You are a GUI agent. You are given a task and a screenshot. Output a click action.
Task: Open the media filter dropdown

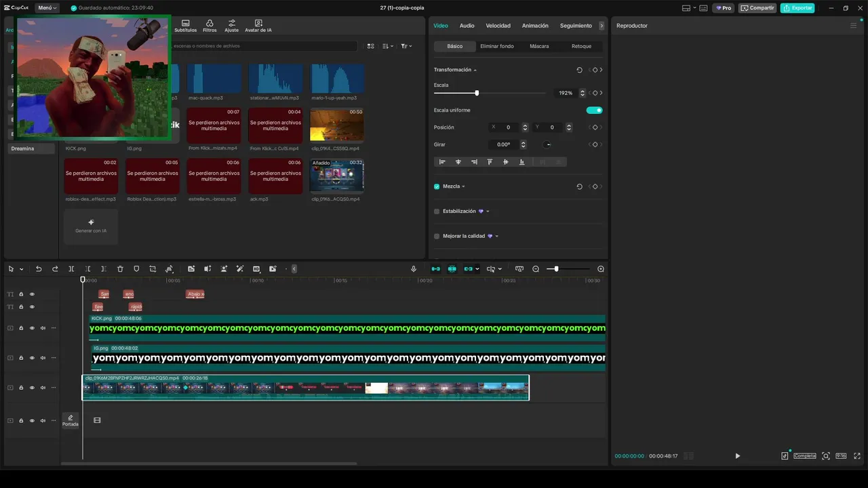(406, 46)
